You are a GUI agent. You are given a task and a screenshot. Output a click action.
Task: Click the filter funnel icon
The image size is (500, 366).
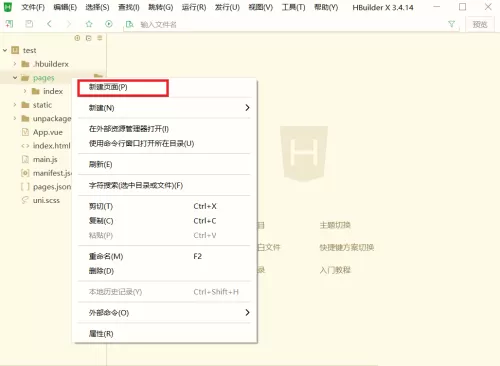451,24
